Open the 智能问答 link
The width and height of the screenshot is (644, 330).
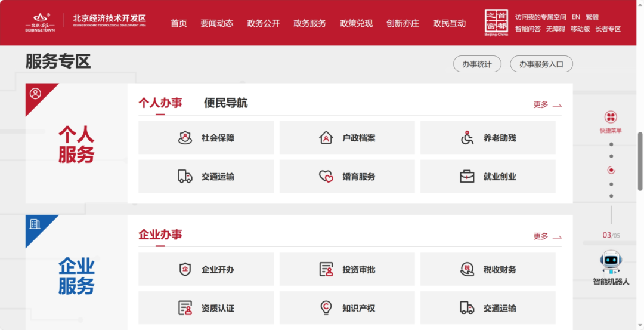click(528, 29)
